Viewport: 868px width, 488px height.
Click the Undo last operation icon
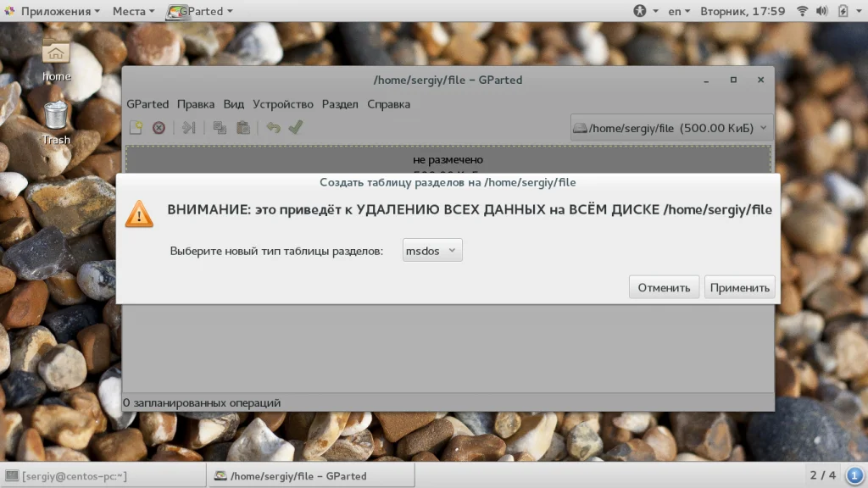point(274,128)
